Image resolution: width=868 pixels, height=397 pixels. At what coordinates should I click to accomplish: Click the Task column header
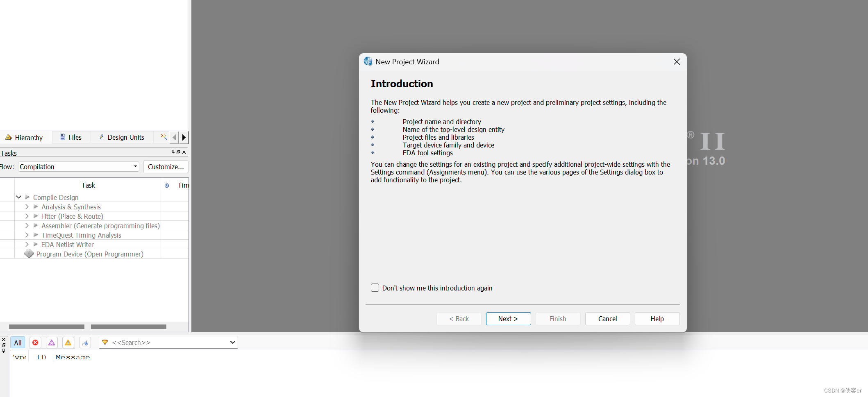pyautogui.click(x=88, y=185)
